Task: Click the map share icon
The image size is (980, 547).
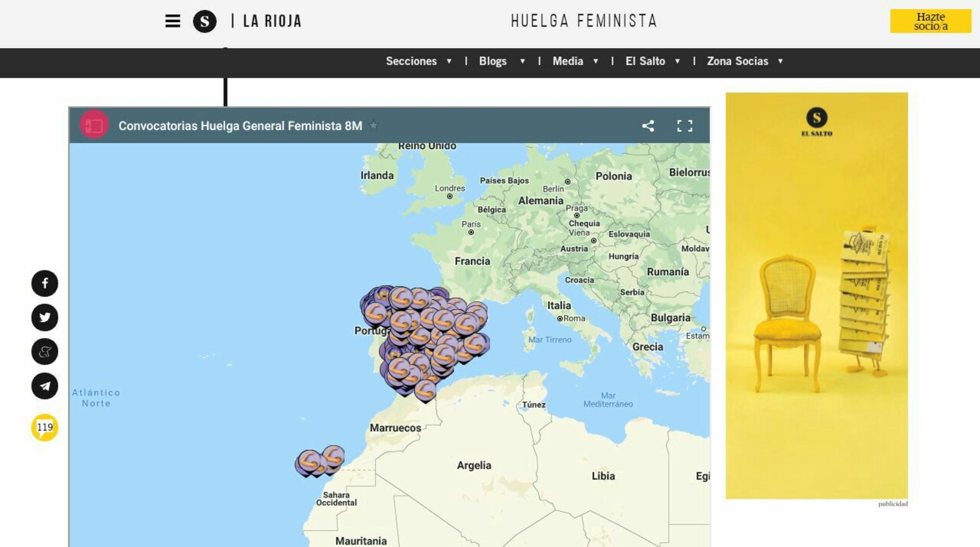Action: 648,126
